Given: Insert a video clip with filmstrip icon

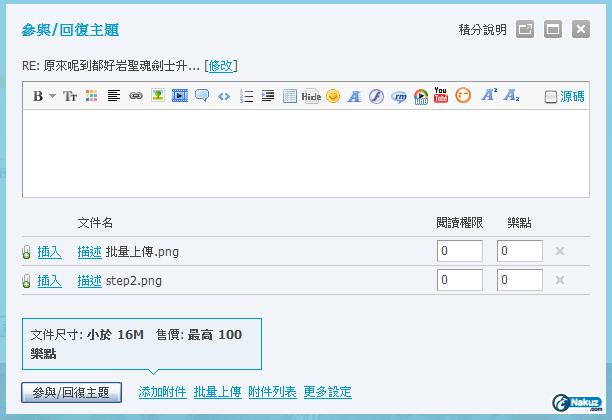Looking at the screenshot, I should tap(180, 96).
